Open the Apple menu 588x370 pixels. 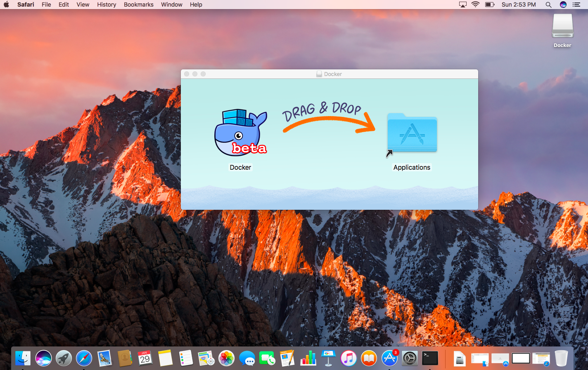tap(7, 5)
